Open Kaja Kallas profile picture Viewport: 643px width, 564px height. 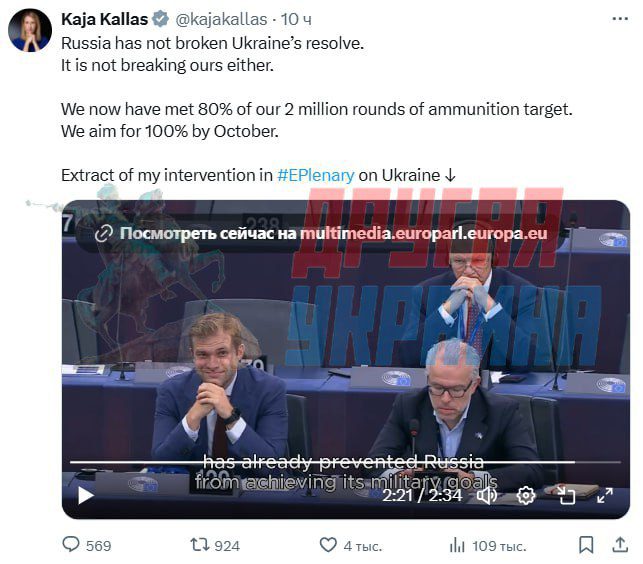(30, 30)
